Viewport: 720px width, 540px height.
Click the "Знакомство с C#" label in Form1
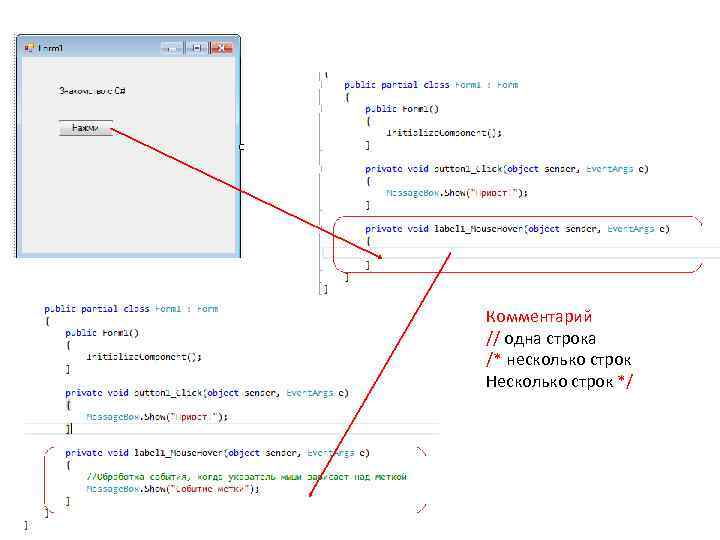(x=92, y=91)
